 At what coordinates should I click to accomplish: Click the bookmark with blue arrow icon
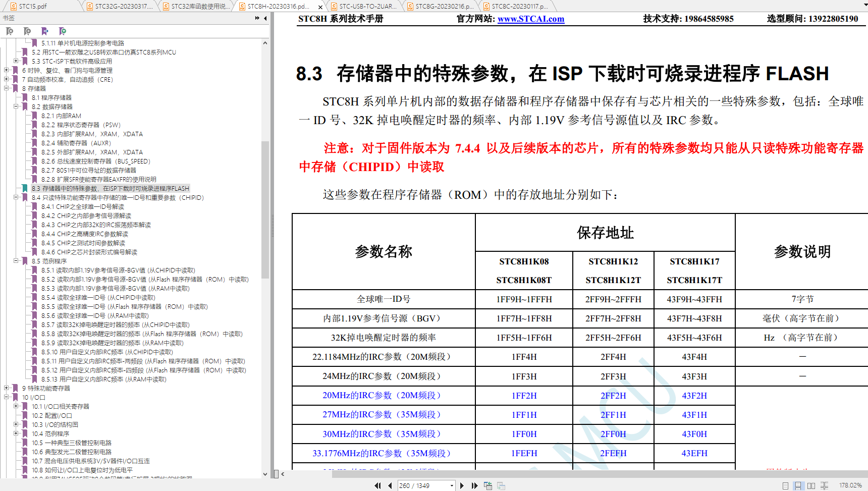[x=45, y=31]
